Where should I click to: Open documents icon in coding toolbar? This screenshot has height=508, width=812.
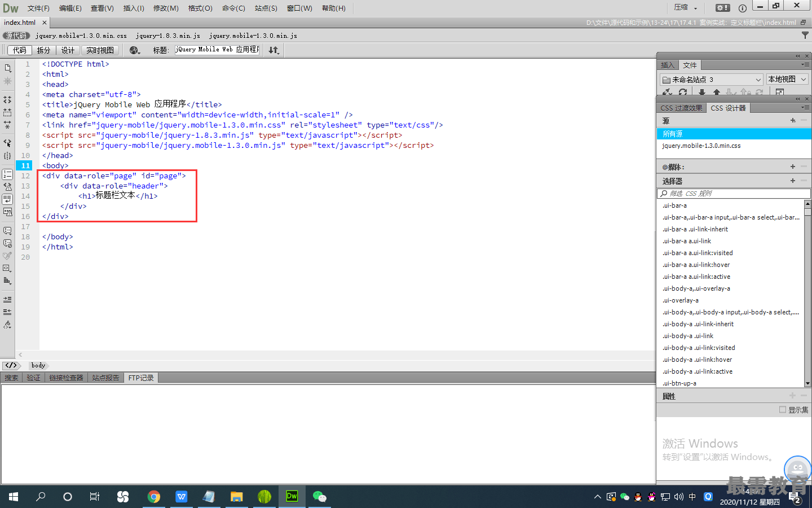pyautogui.click(x=7, y=68)
